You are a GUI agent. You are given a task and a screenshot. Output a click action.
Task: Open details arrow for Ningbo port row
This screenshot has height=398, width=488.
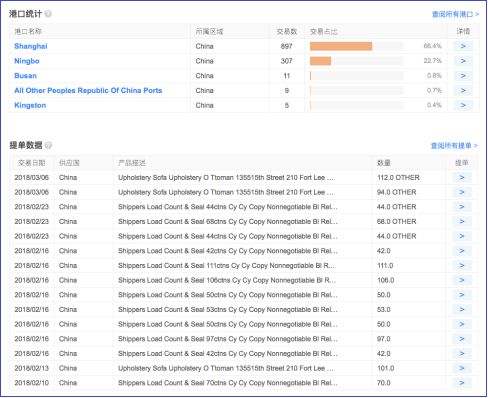[x=463, y=61]
